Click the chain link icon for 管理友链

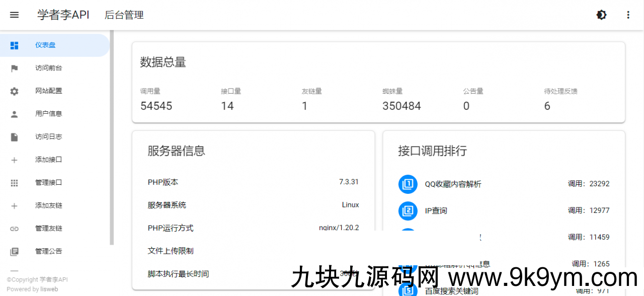point(14,229)
